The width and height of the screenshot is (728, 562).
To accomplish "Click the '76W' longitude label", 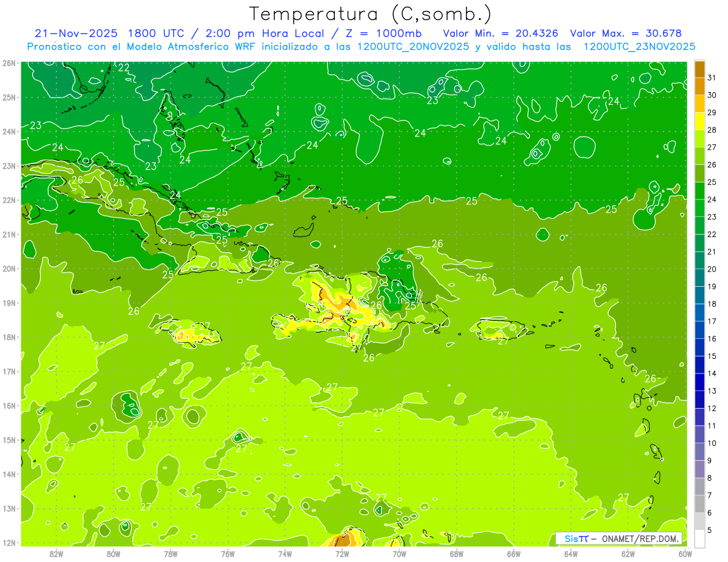I will 227,553.
